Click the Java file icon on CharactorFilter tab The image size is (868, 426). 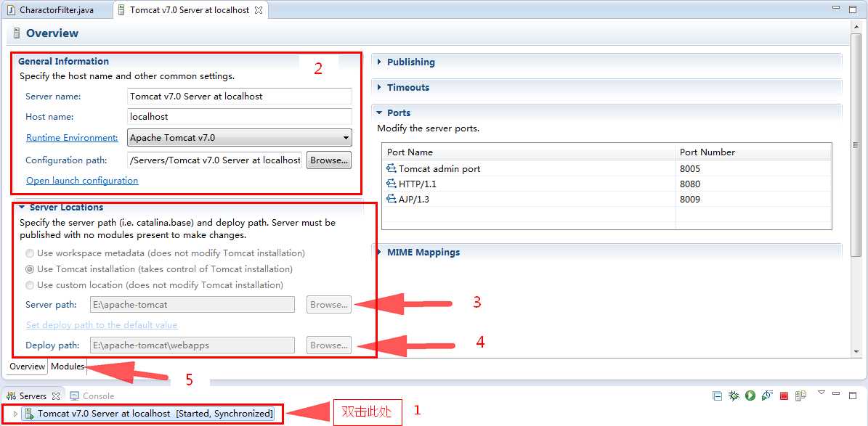click(x=11, y=10)
